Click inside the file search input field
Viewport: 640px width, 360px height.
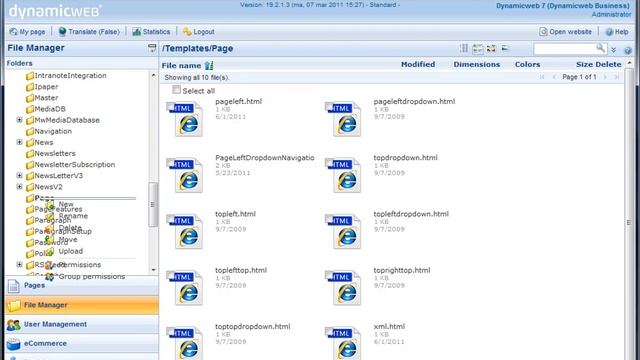coord(565,49)
